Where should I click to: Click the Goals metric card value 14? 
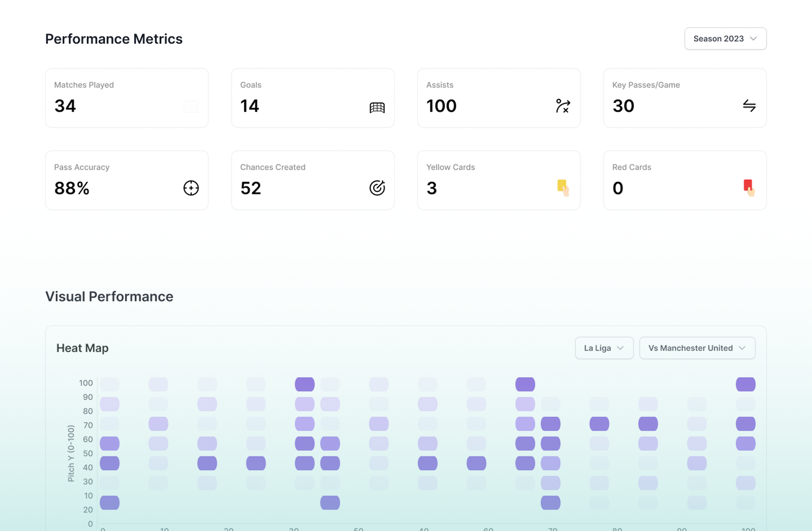tap(250, 106)
